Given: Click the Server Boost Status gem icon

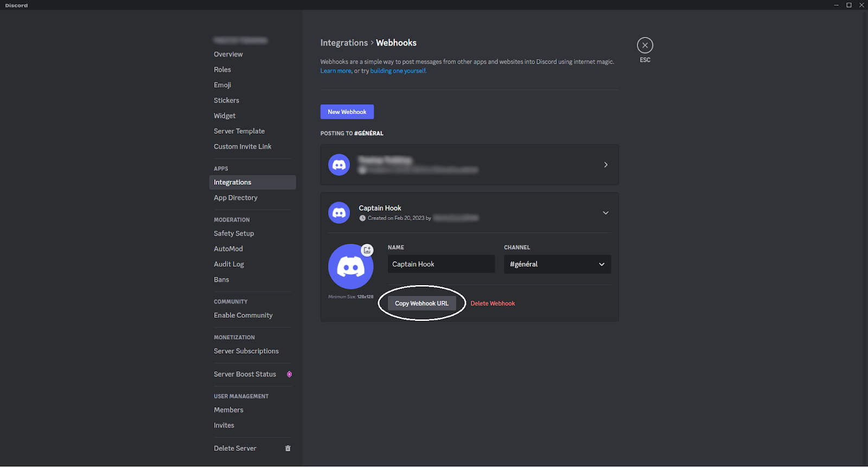Looking at the screenshot, I should point(289,374).
